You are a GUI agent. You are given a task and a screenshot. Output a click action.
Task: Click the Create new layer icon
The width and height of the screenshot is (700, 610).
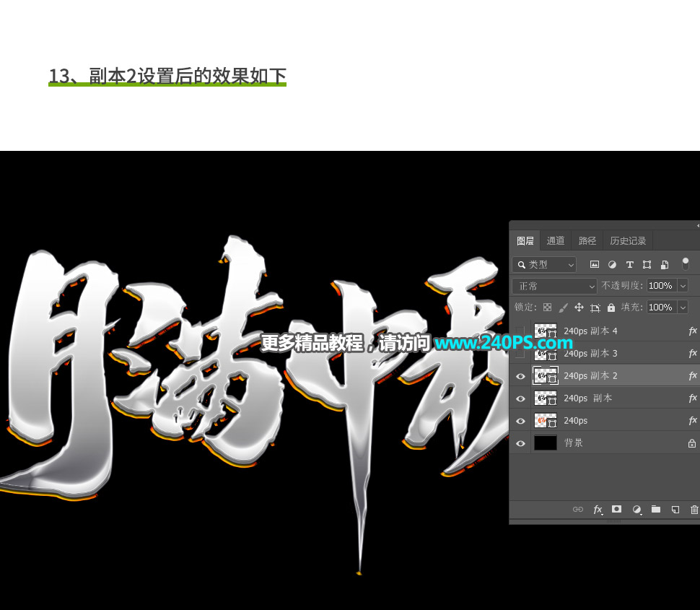click(675, 510)
